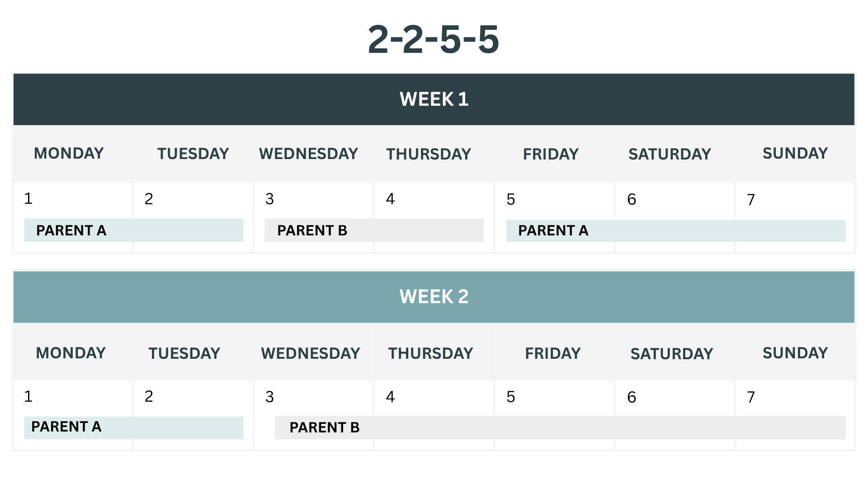Screen dimensions: 868x488
Task: Click day number 1 in Week 1
Action: (x=28, y=199)
